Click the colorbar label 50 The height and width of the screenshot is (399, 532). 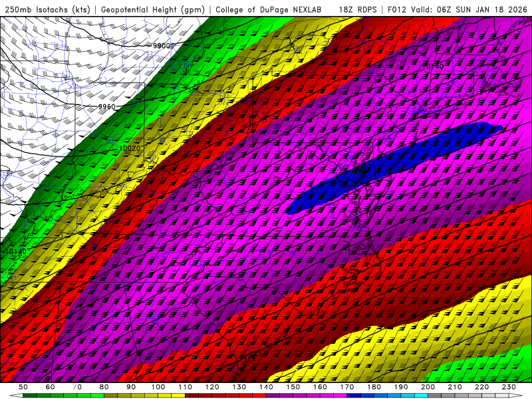[x=23, y=387]
